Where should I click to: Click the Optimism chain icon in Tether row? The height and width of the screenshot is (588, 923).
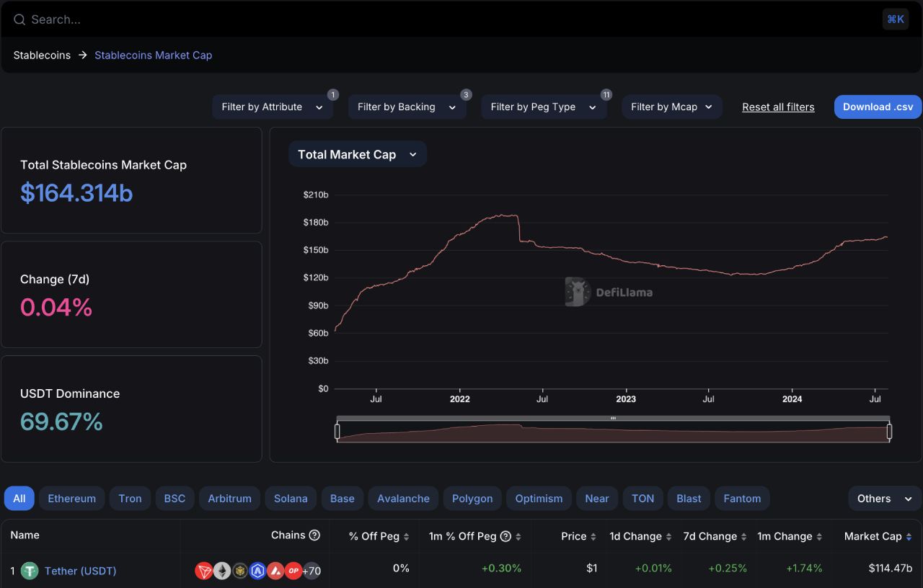pyautogui.click(x=293, y=571)
